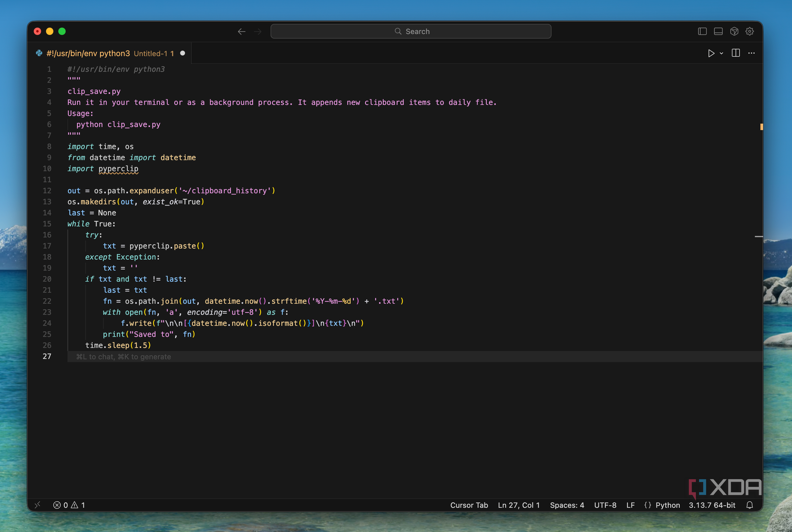Navigate back with the left arrow
Screen dimensions: 792x532
point(241,31)
